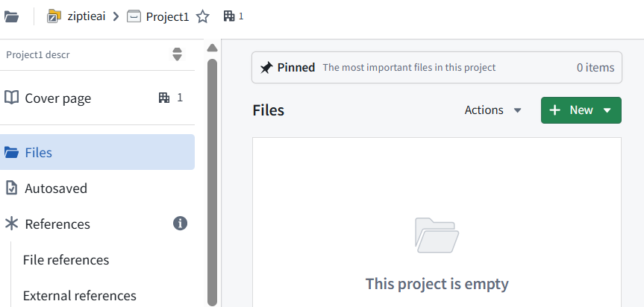
Task: Expand the Pinned section showing 0 items
Action: [x=437, y=67]
